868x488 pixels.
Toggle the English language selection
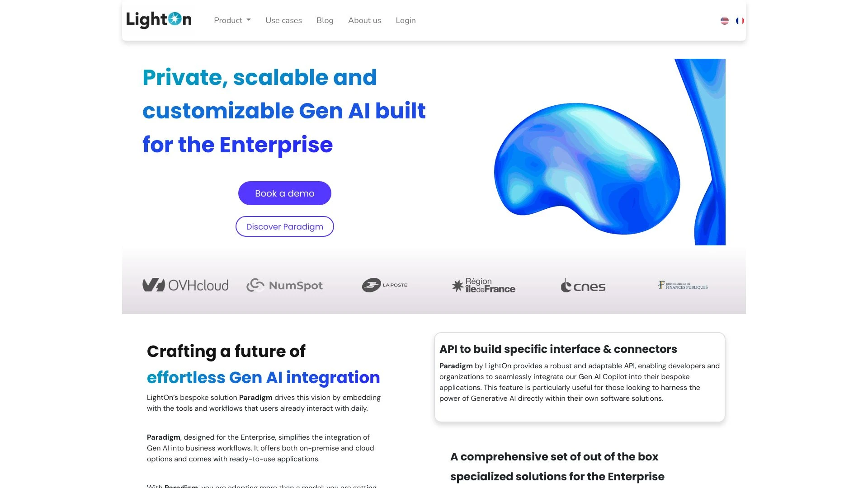click(x=724, y=20)
